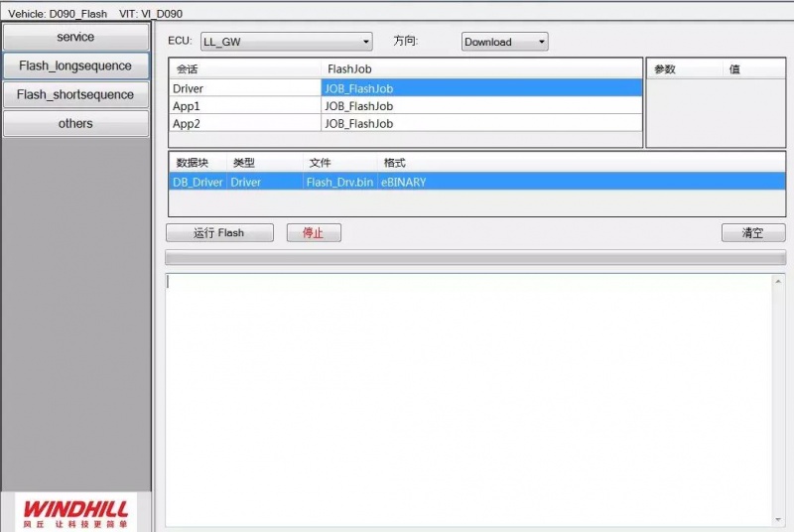Click the 运行 Flash button
Image resolution: width=794 pixels, height=532 pixels.
pos(218,232)
